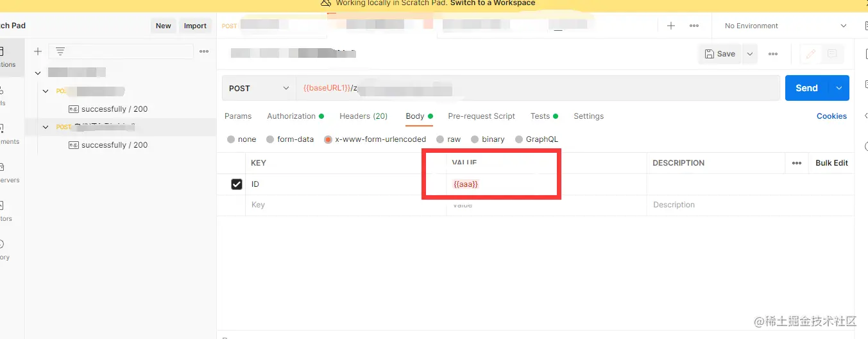Click the Collections sidebar icon
The width and height of the screenshot is (868, 339).
(x=6, y=56)
